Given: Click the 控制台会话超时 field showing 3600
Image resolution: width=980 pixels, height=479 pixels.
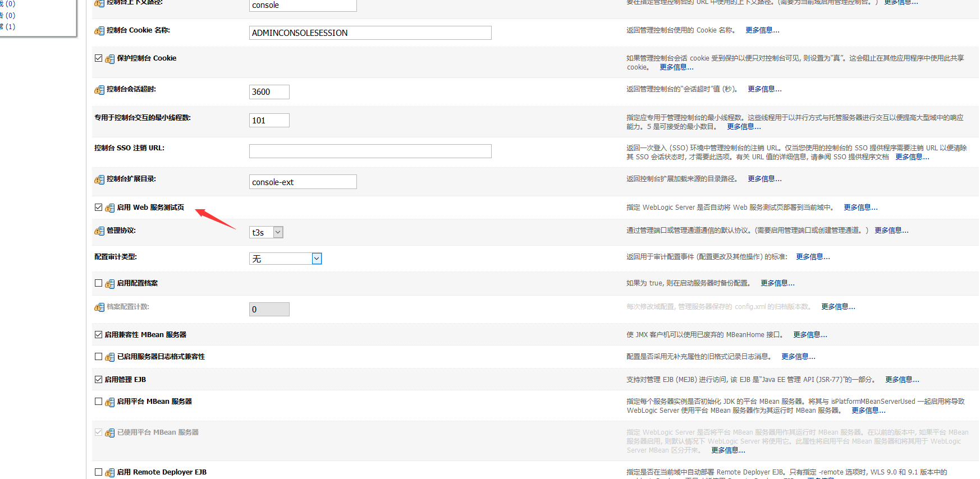Looking at the screenshot, I should point(269,92).
